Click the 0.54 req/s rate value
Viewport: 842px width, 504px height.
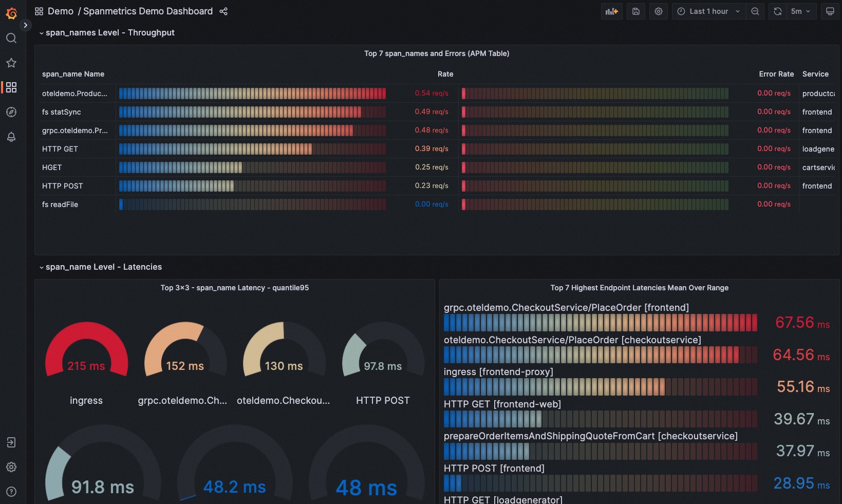(432, 94)
